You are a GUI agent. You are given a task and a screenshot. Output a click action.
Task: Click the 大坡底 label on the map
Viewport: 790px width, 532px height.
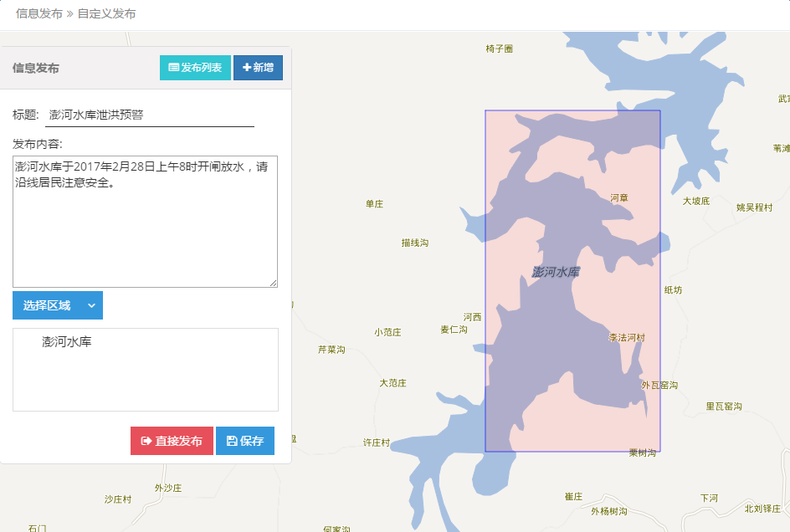(x=695, y=202)
